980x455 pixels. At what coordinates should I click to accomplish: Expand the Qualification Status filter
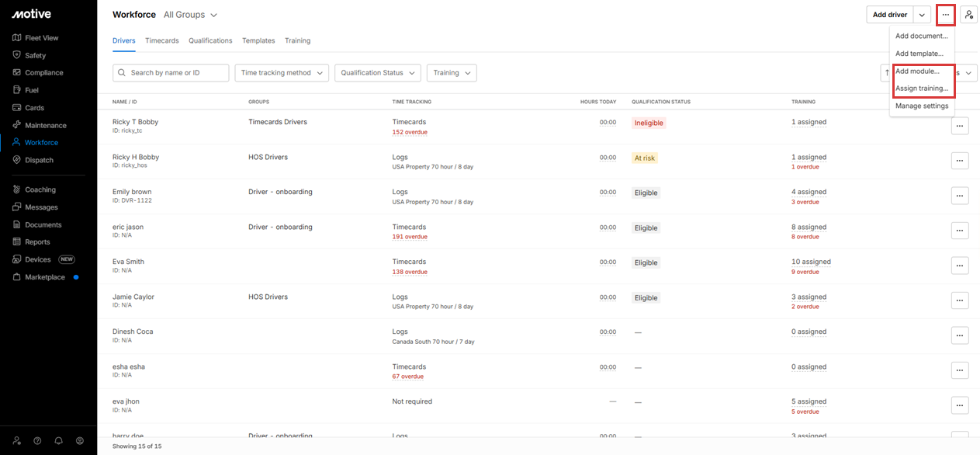point(378,73)
